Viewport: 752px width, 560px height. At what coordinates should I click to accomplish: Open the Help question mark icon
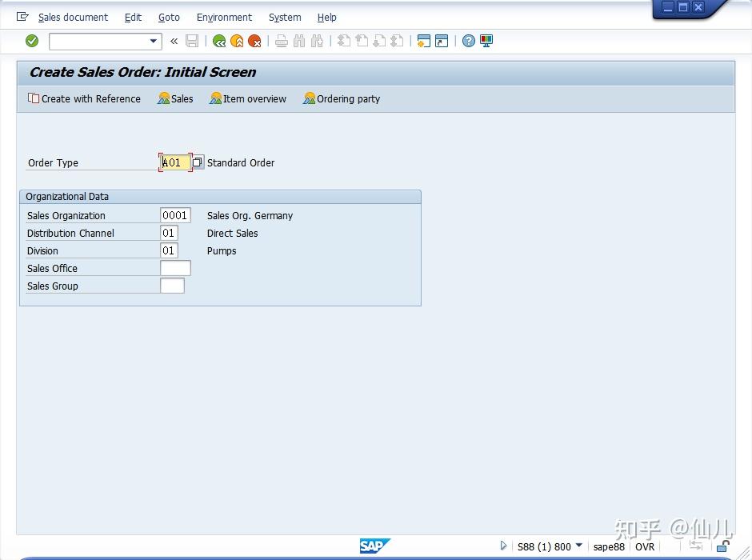click(x=468, y=41)
